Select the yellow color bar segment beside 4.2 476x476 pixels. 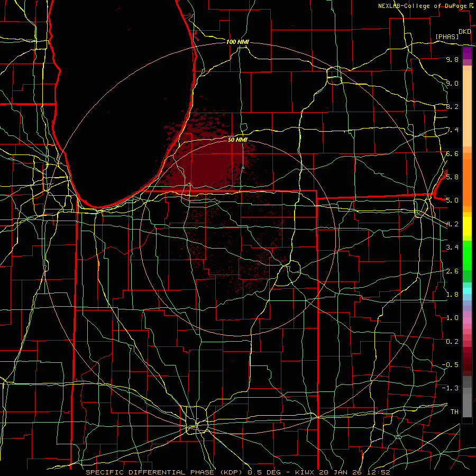pos(467,226)
